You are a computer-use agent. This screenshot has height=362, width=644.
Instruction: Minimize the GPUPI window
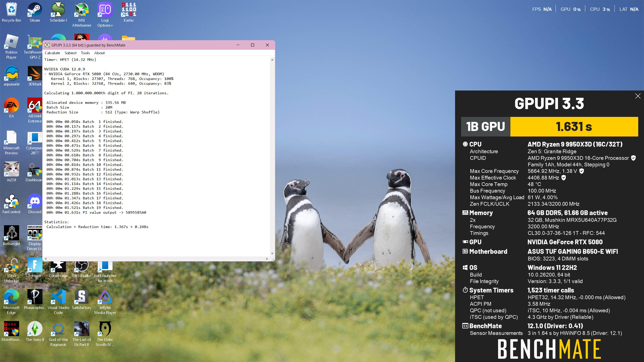[238, 45]
